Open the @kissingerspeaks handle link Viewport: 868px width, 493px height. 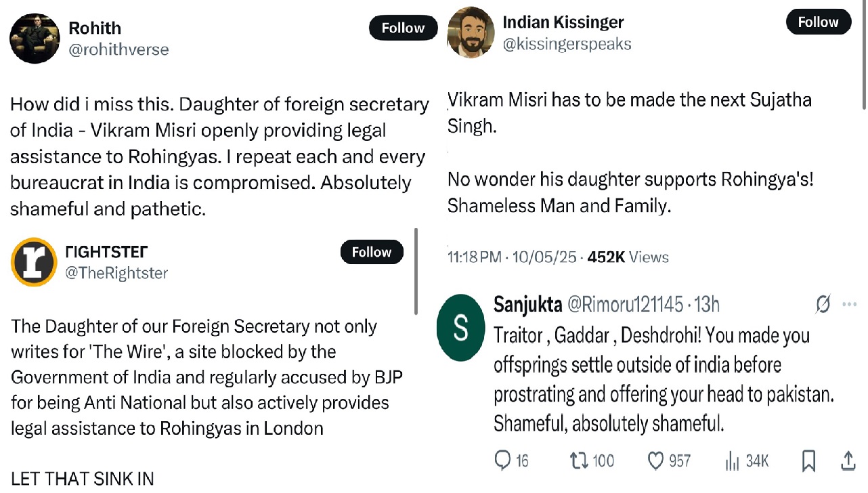coord(567,44)
